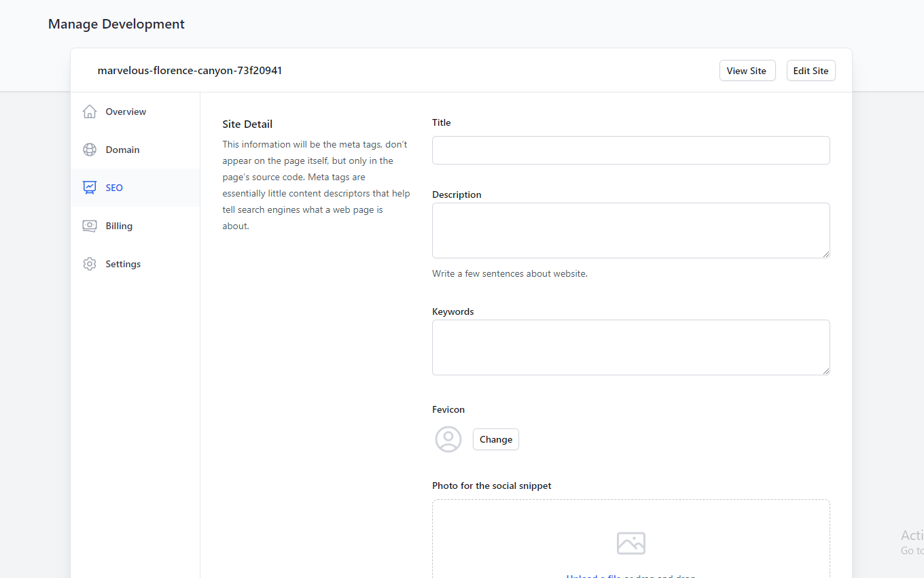Go to the Domain section label
The image size is (924, 578).
pyautogui.click(x=122, y=150)
